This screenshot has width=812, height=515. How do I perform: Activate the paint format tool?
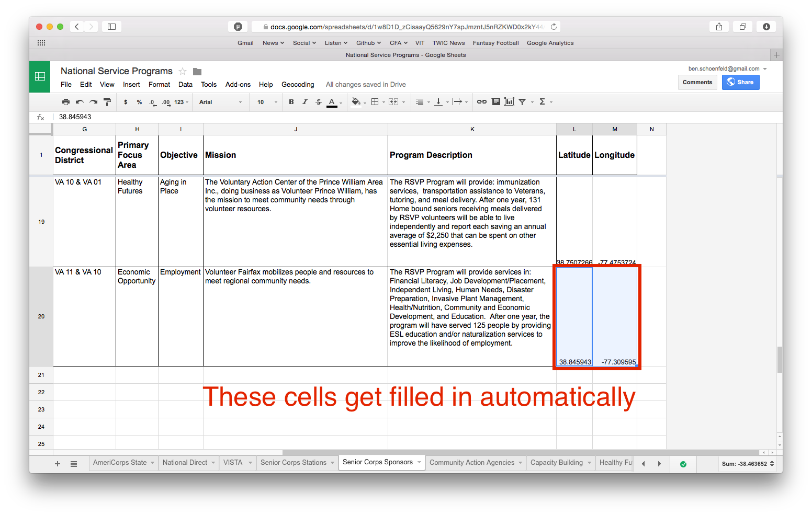pos(107,102)
